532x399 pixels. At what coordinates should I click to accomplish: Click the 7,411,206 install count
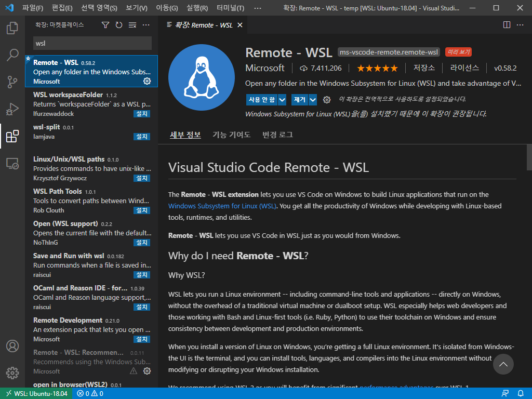321,68
